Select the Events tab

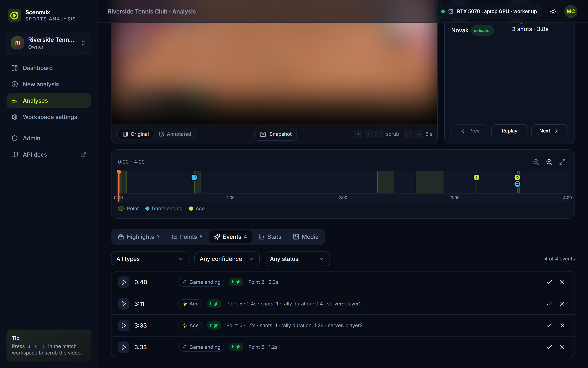click(x=230, y=237)
